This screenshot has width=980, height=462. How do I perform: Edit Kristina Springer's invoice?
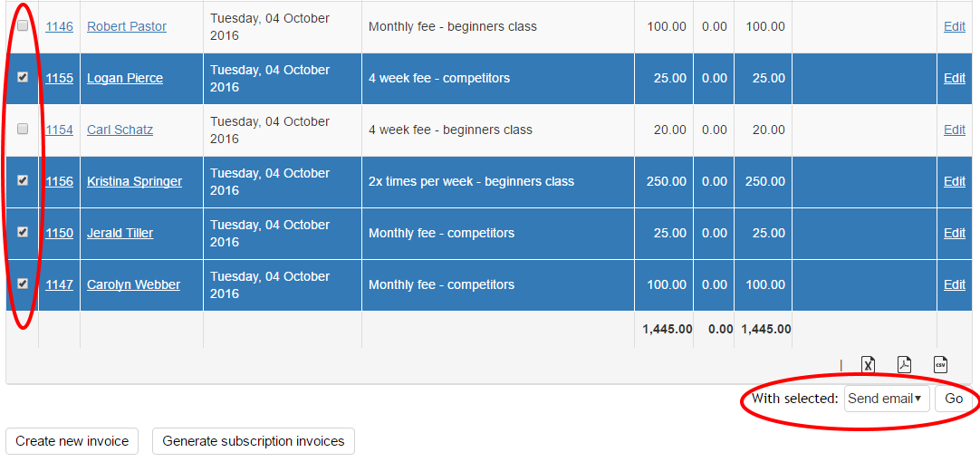(955, 181)
